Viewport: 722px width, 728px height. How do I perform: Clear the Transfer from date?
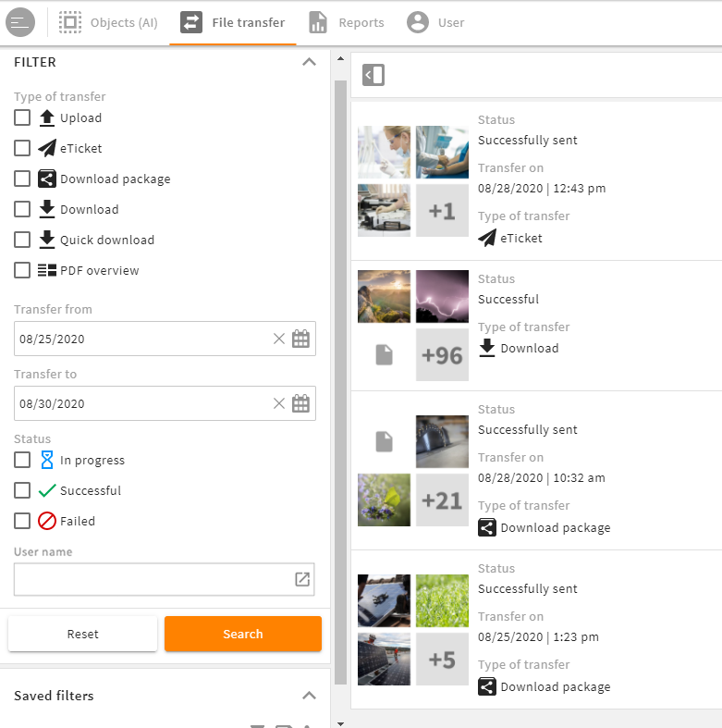[x=279, y=339]
